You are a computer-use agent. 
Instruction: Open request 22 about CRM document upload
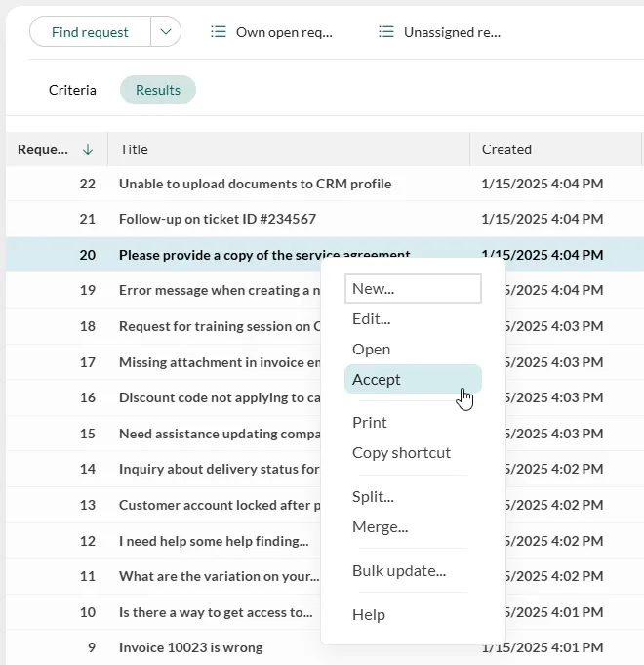pyautogui.click(x=255, y=184)
